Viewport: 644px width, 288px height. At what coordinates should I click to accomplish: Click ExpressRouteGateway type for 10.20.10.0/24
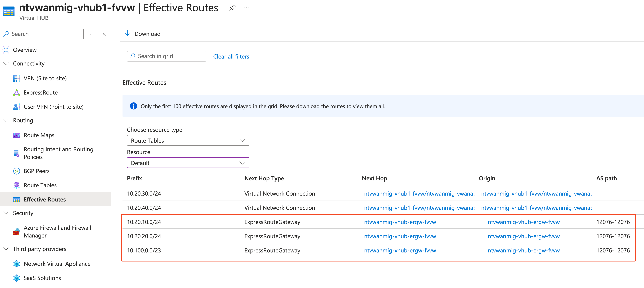(272, 222)
